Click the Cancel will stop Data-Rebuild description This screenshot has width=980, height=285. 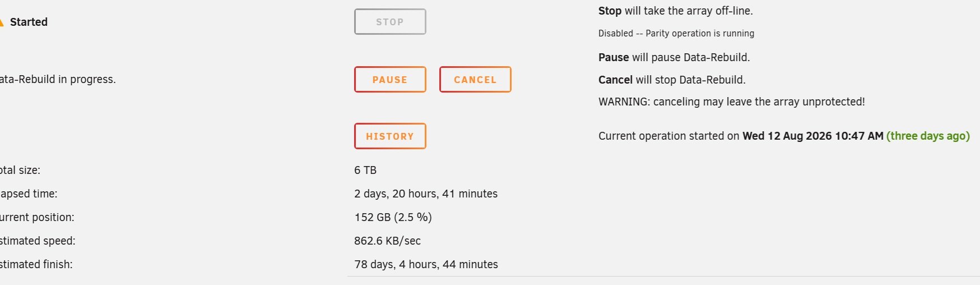pos(672,80)
